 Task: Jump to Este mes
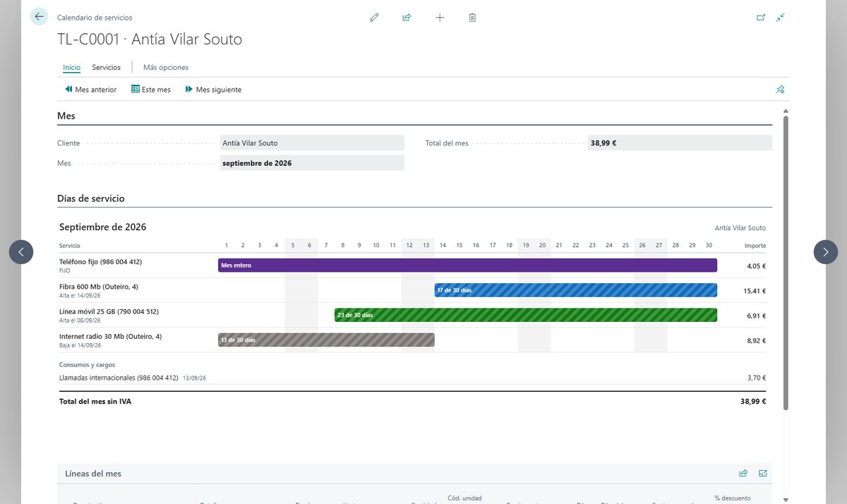pyautogui.click(x=151, y=90)
